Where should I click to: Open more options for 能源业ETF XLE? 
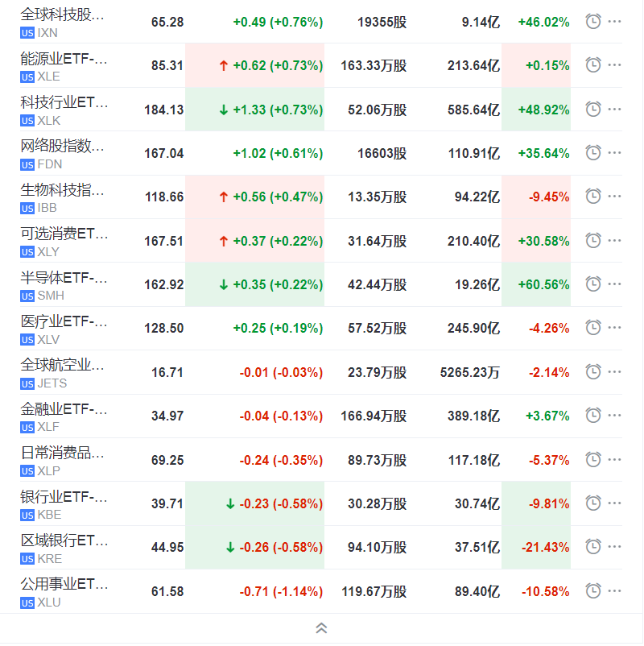pos(614,66)
